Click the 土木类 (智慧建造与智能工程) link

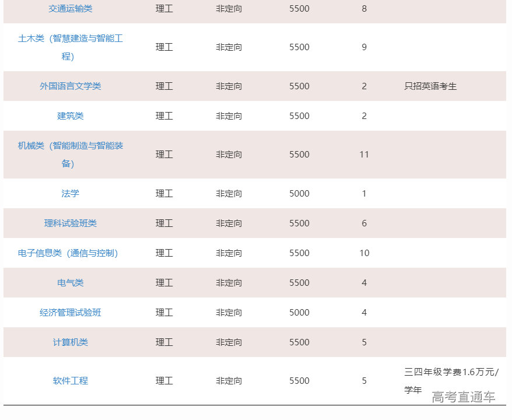(70, 38)
